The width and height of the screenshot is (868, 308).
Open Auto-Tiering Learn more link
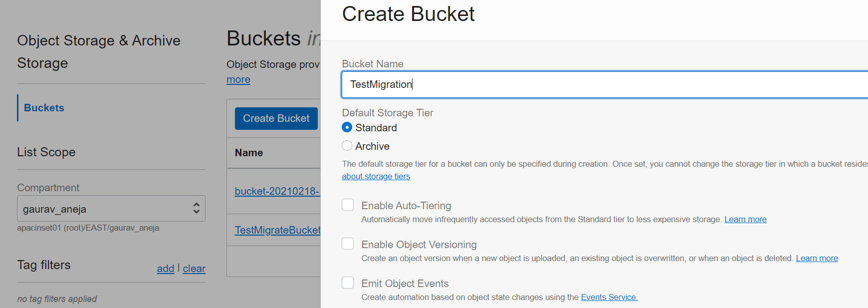745,219
